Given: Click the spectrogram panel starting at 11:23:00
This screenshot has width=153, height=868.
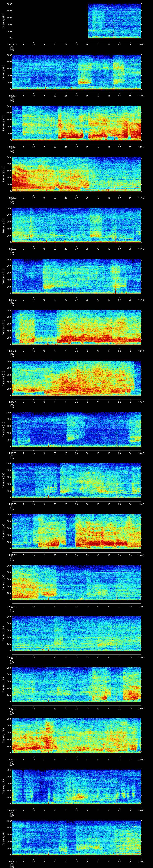Looking at the screenshot, I should coord(77,736).
